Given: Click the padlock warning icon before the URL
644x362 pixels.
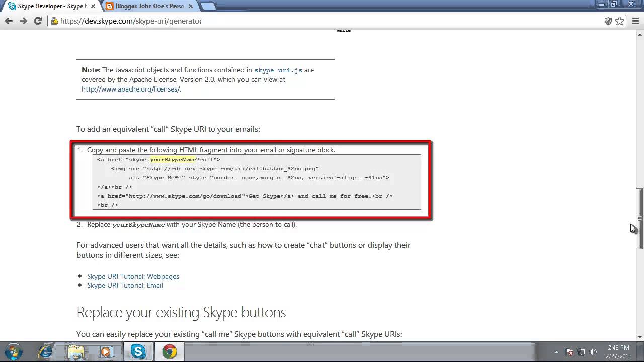Looking at the screenshot, I should pyautogui.click(x=54, y=21).
